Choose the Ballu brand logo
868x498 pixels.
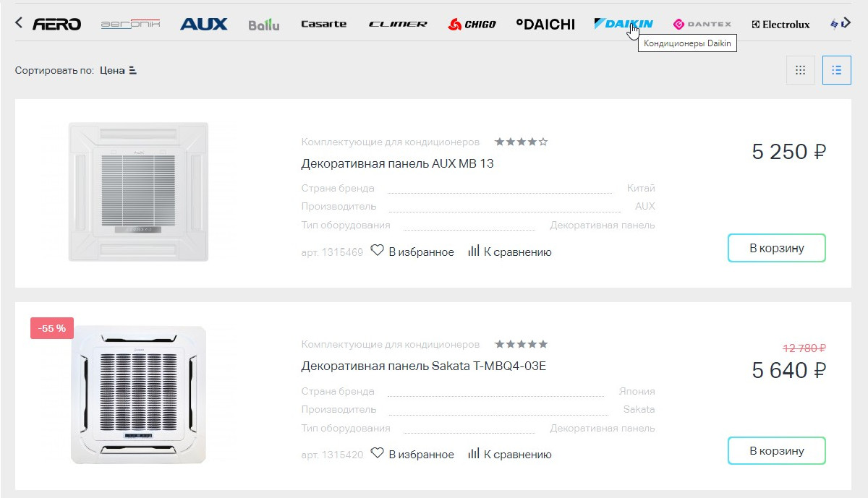[263, 25]
